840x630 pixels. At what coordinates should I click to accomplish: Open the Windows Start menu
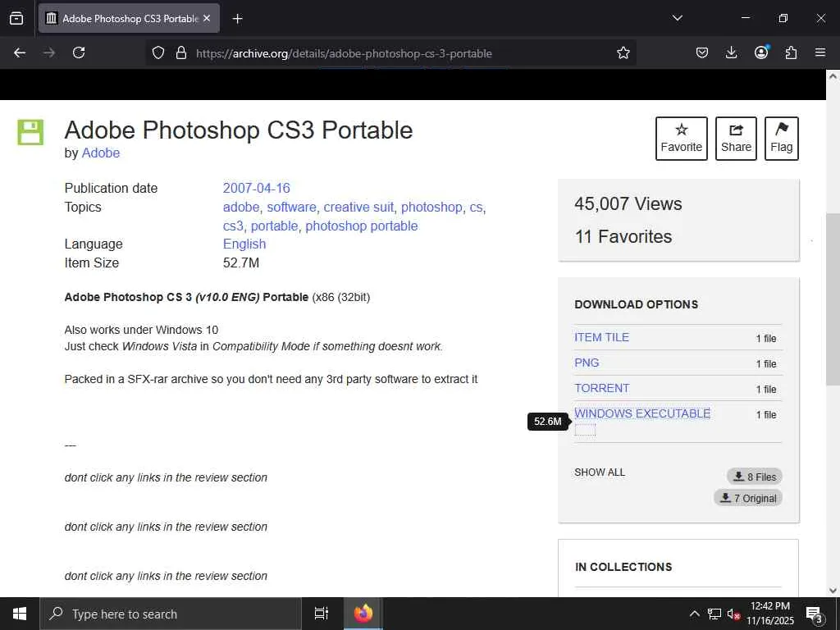pos(20,614)
